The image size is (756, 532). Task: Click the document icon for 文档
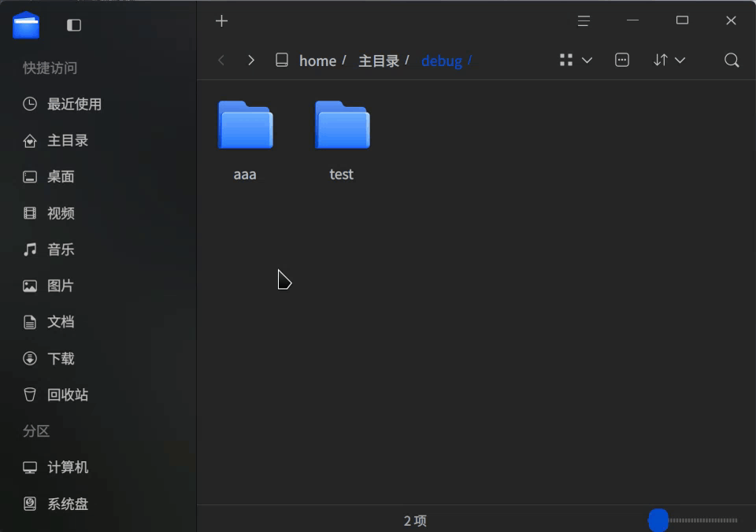tap(30, 322)
